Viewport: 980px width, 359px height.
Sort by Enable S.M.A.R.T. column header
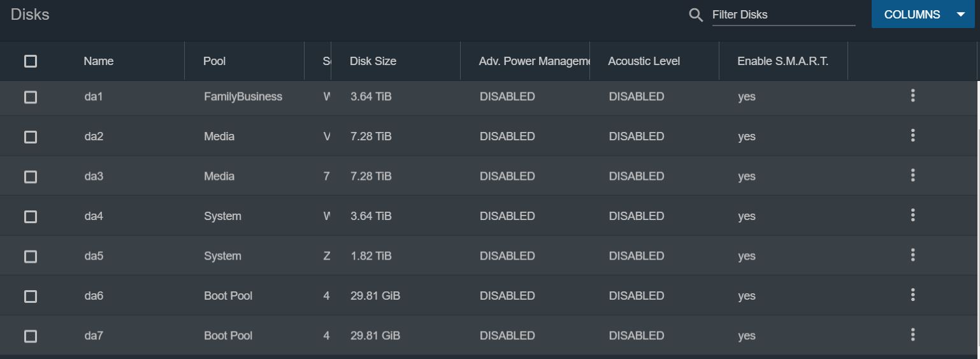click(x=782, y=61)
